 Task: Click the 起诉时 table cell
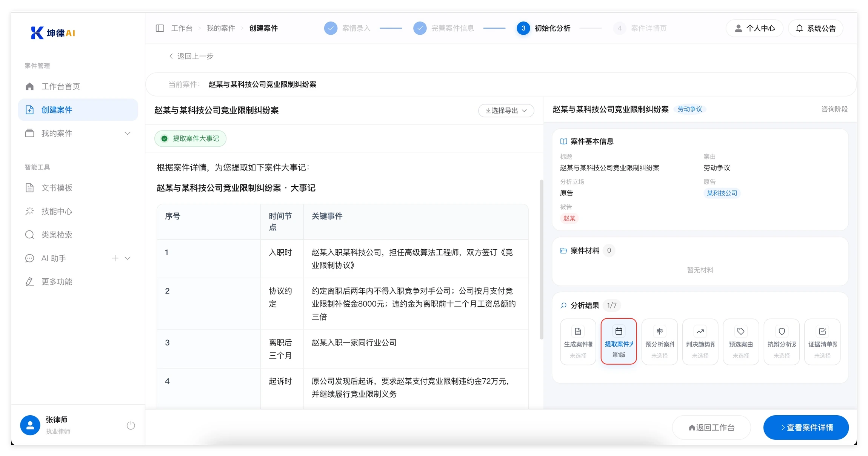click(x=282, y=388)
